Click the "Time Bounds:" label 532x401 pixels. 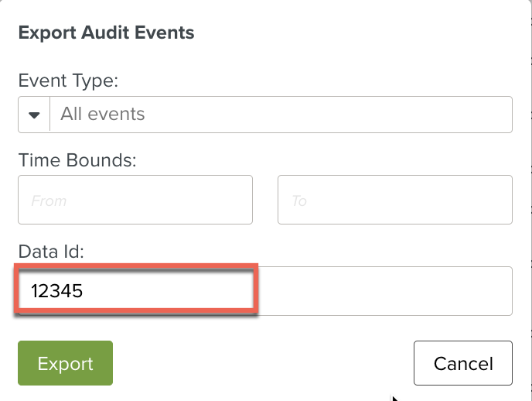[x=77, y=160]
